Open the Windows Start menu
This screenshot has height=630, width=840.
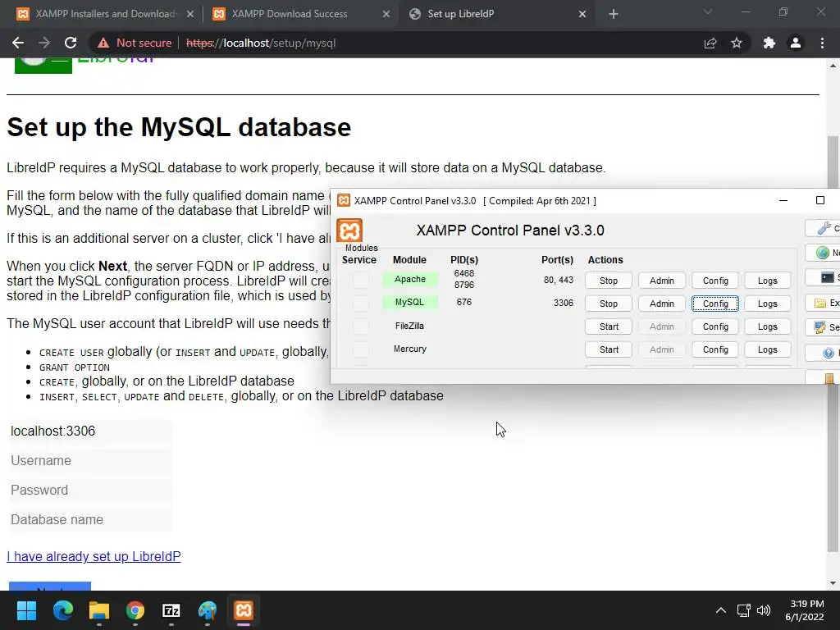[x=26, y=610]
